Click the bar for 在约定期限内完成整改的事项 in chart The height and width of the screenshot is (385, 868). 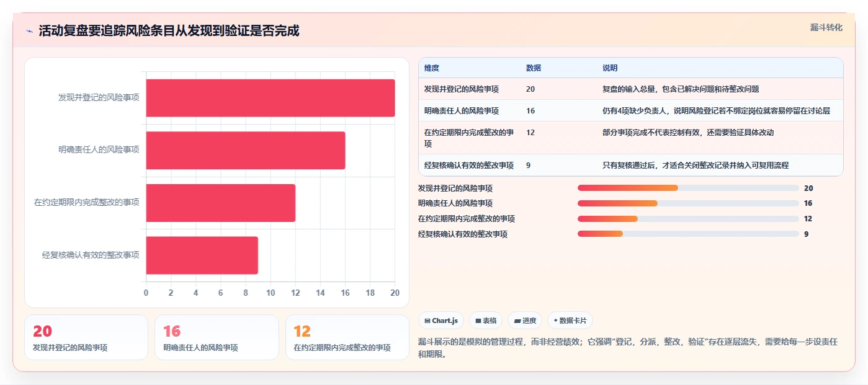[x=221, y=203]
